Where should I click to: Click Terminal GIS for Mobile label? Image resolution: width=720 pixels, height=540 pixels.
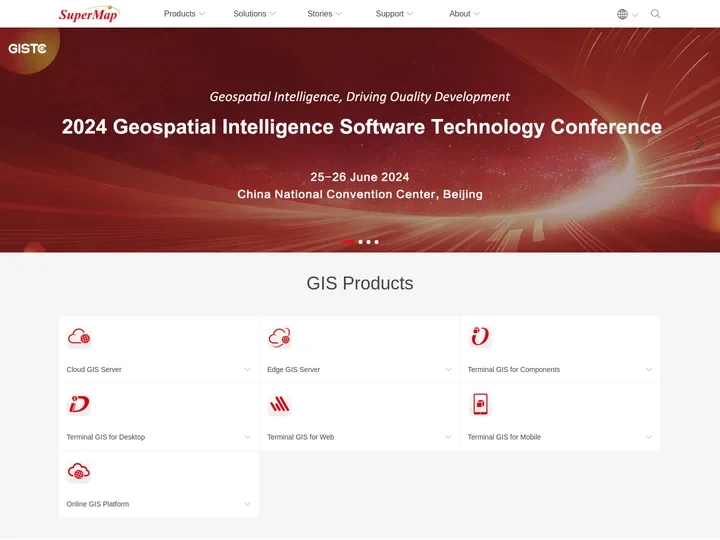point(504,437)
